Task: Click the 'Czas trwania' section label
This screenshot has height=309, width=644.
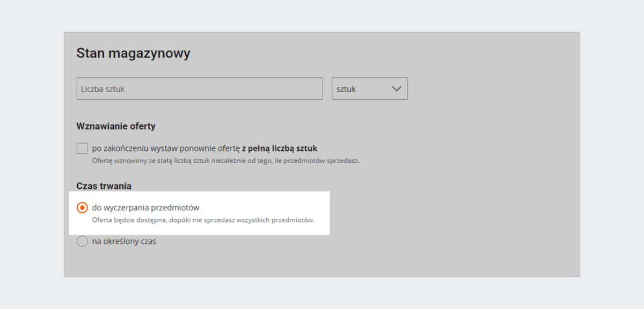Action: 104,186
